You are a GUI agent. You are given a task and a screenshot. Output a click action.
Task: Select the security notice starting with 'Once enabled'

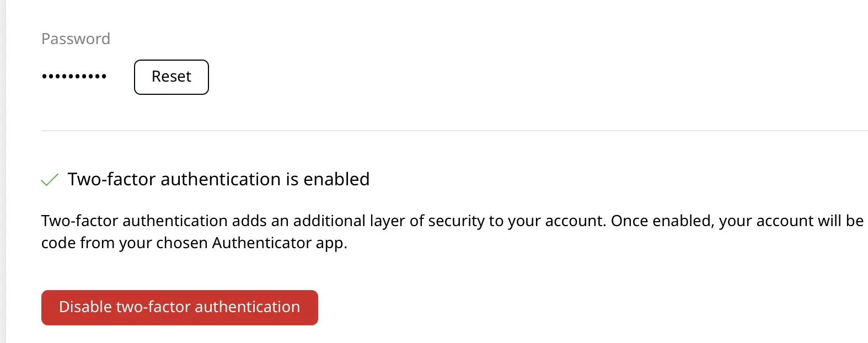pyautogui.click(x=662, y=221)
